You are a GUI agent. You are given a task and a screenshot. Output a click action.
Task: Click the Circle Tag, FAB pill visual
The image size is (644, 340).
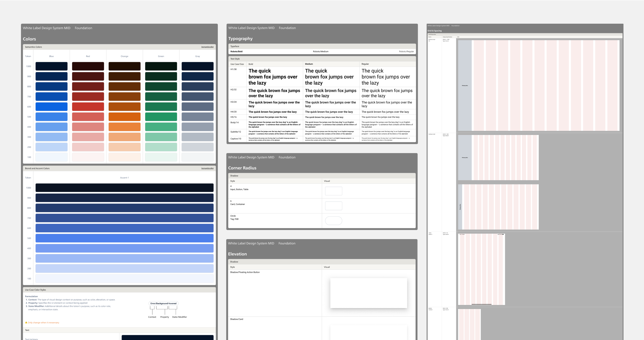[333, 221]
